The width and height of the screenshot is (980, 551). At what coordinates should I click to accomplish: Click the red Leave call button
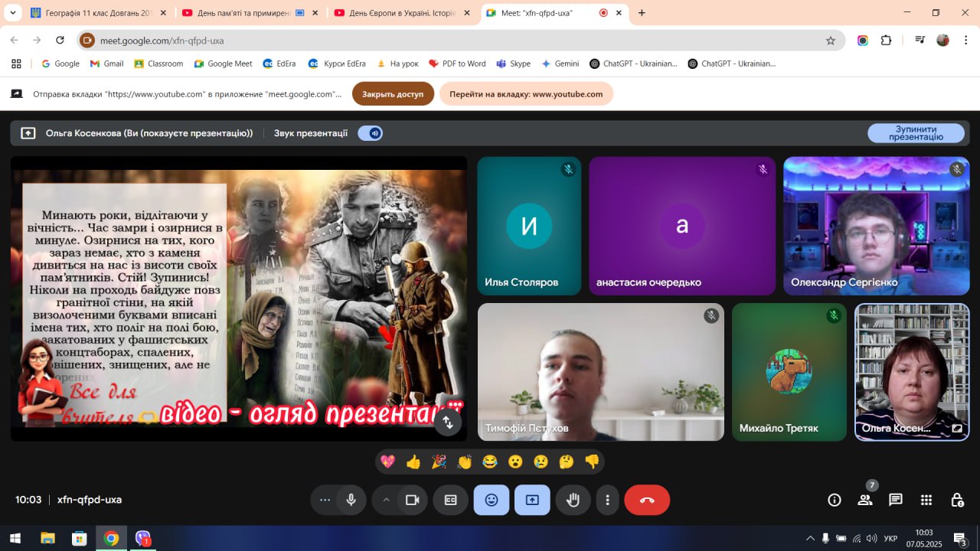647,500
